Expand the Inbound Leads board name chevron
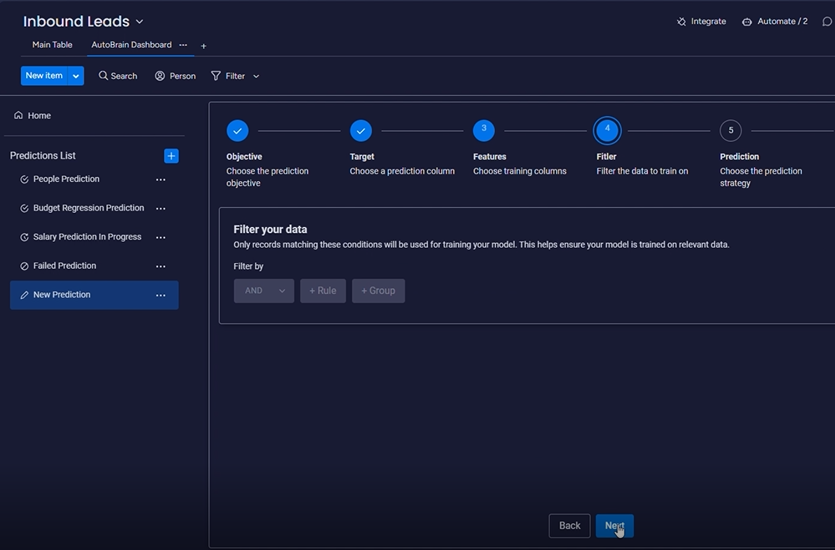 click(139, 22)
